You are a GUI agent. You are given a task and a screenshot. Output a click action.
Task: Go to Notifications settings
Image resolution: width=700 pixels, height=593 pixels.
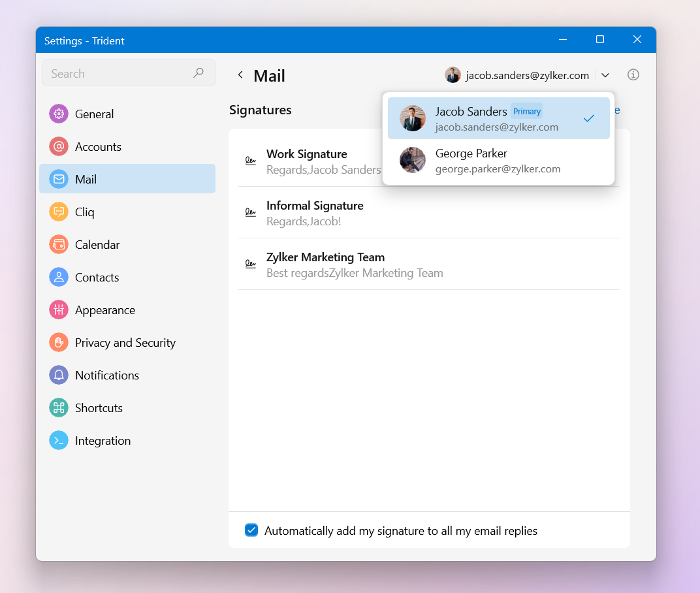click(127, 375)
